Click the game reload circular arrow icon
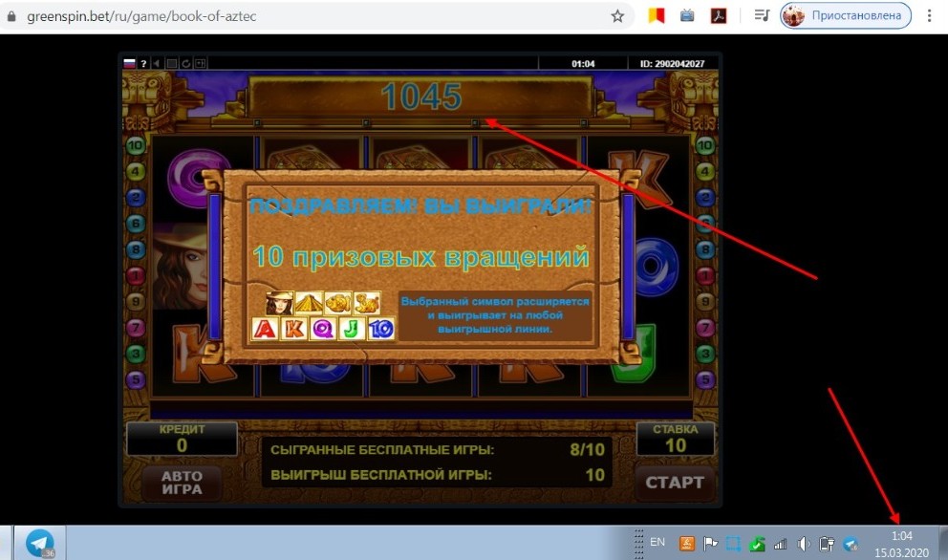Screen dimensions: 948x560 tap(186, 63)
